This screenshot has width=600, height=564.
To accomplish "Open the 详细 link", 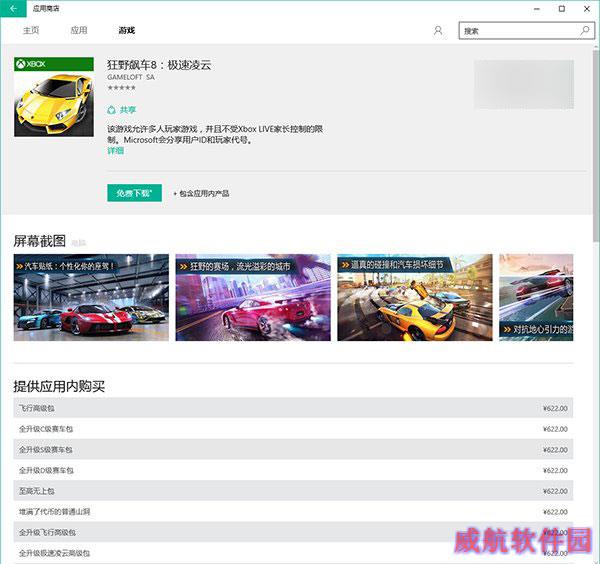I will [116, 151].
